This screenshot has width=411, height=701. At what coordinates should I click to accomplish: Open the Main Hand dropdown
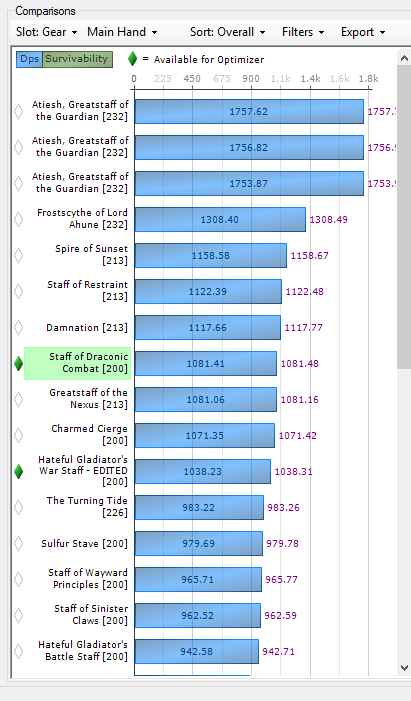click(x=122, y=32)
